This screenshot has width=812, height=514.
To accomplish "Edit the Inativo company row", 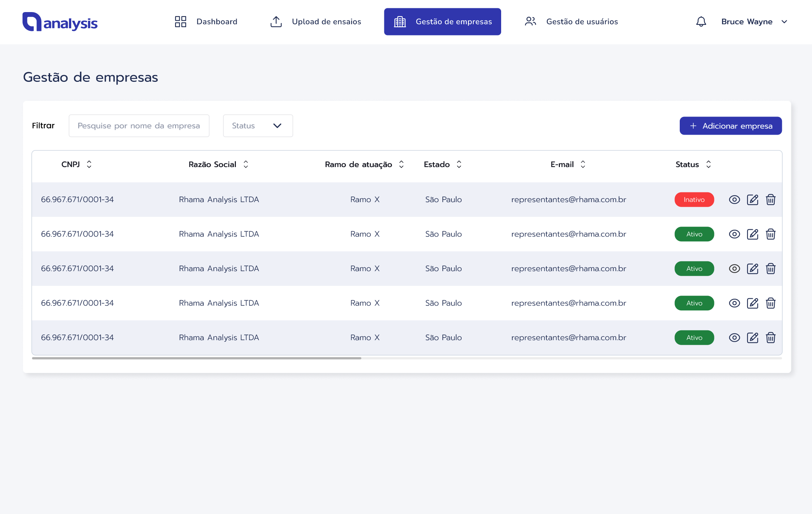I will [752, 199].
